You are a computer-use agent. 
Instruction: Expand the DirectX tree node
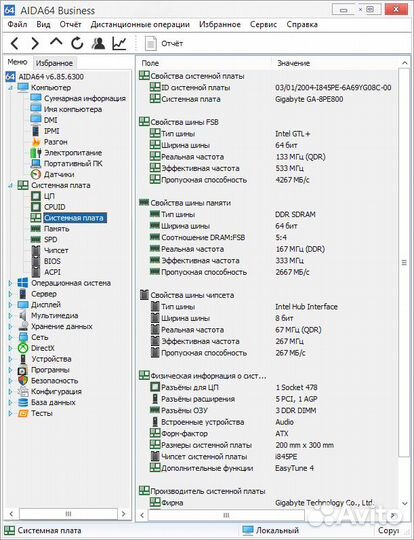[10, 348]
